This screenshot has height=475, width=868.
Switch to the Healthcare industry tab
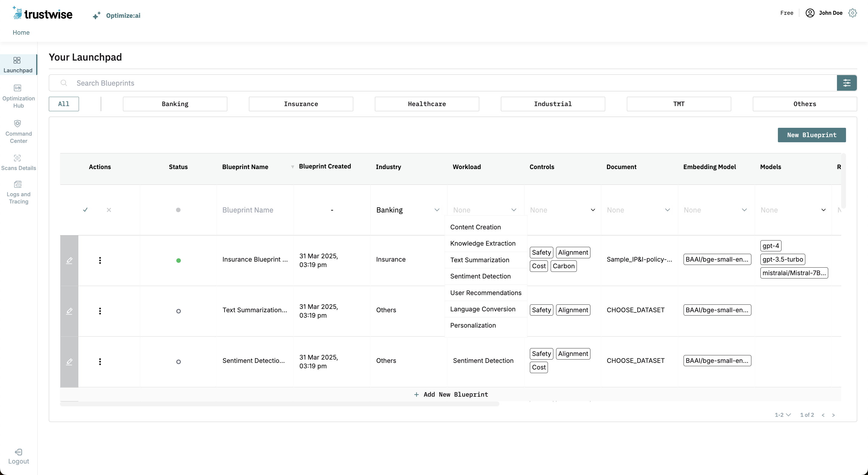tap(426, 104)
